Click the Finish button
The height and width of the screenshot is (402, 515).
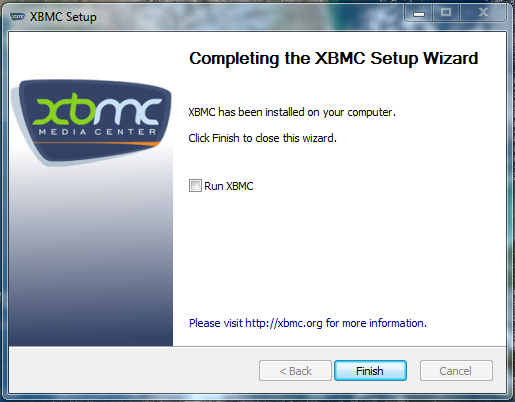tap(370, 370)
